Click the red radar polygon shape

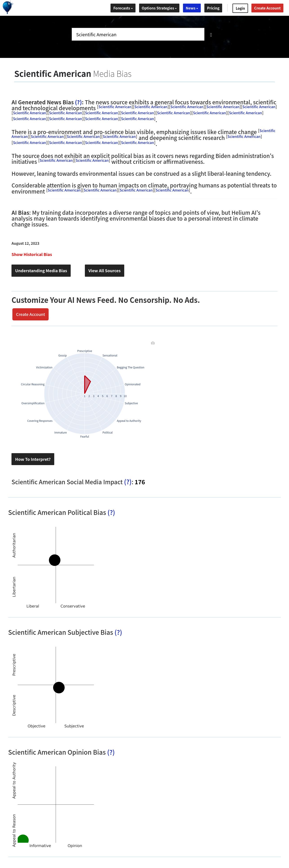click(87, 384)
